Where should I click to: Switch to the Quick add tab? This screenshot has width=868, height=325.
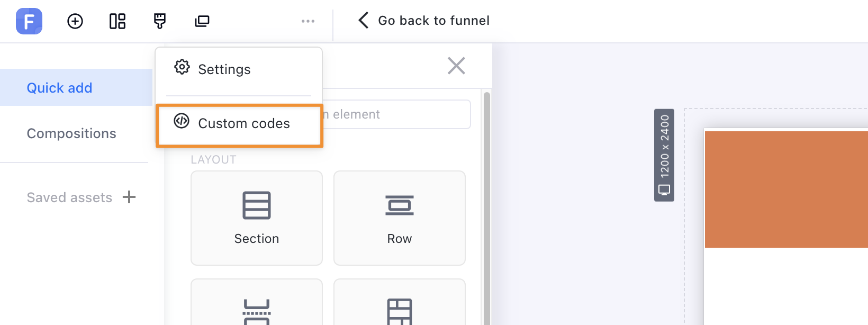point(60,88)
